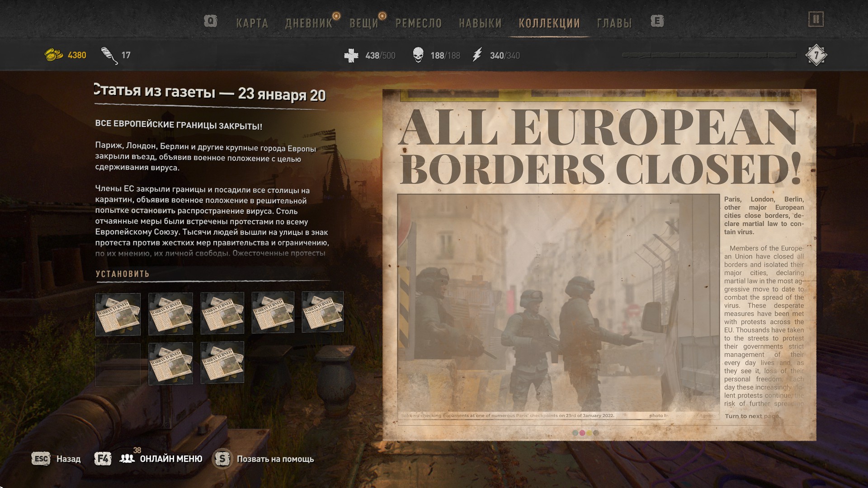Click the lightning stamina icon

(477, 55)
